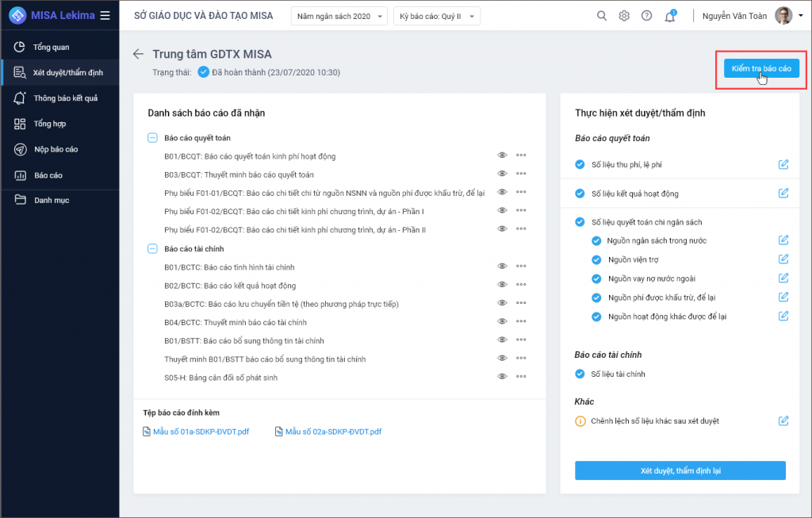Screen dimensions: 812x518
Task: Open Kỳ báo cáo Quý II dropdown
Action: pos(436,16)
